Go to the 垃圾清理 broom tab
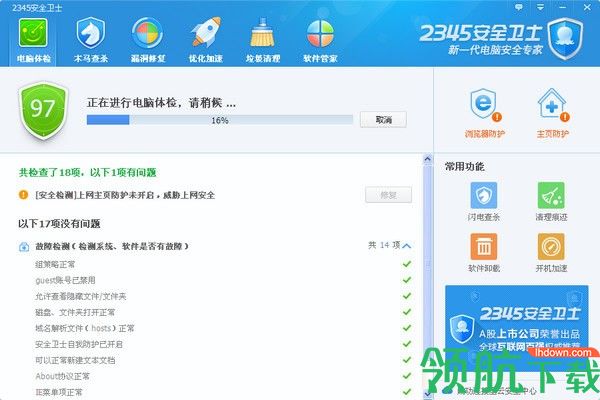 263,41
